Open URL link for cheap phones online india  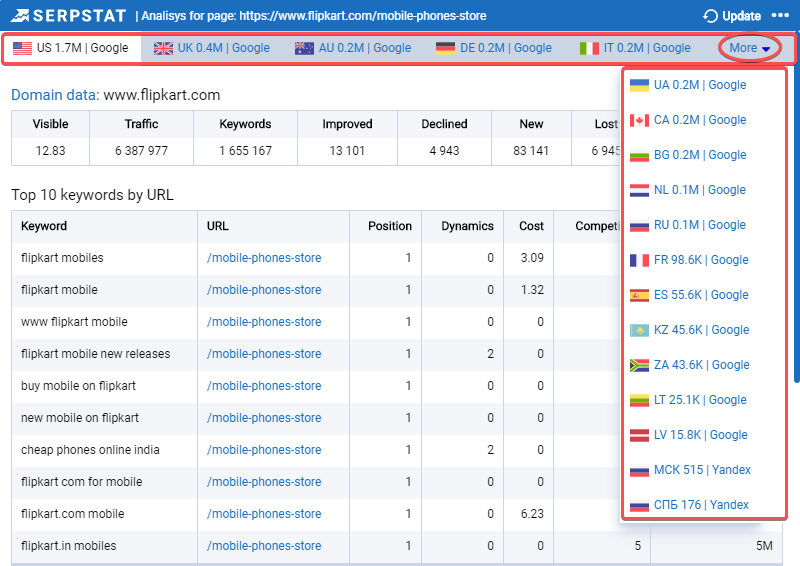[264, 450]
